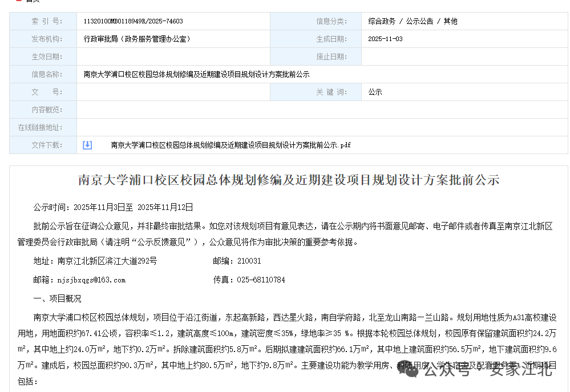This screenshot has height=392, width=570.
Task: Select the keyword 公示 in 关键词 field
Action: 374,91
